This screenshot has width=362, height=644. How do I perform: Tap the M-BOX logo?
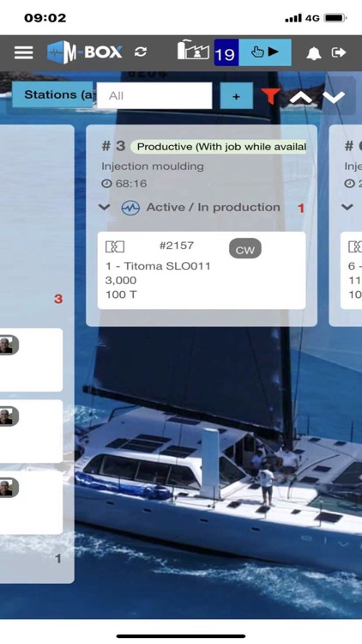coord(85,52)
